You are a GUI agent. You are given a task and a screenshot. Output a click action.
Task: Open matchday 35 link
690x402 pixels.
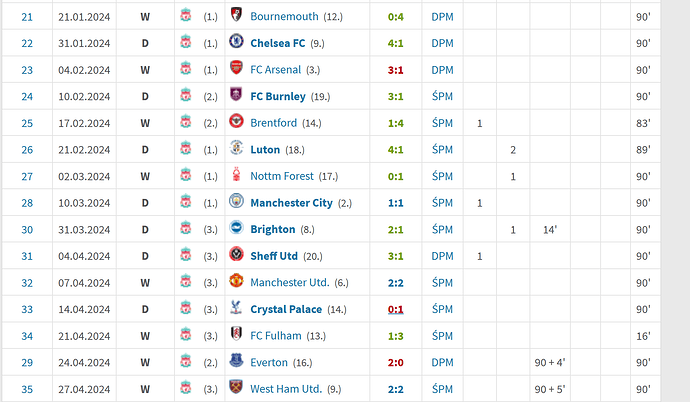tap(27, 390)
